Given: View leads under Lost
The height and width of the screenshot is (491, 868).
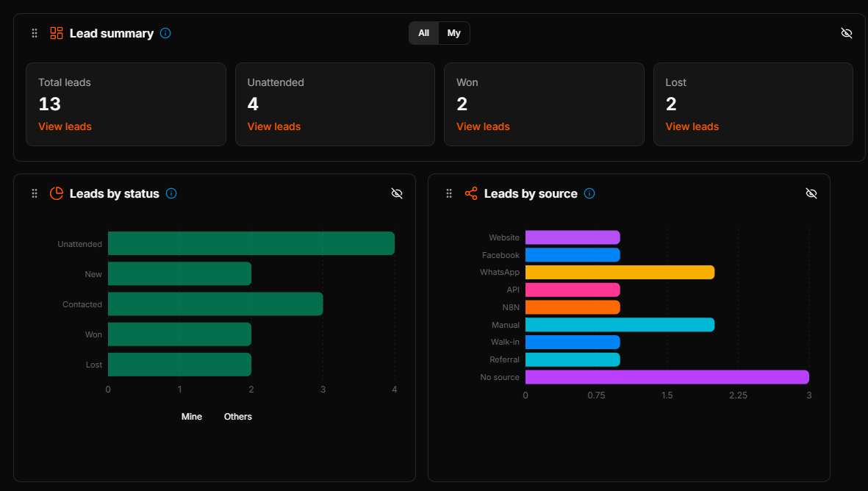Looking at the screenshot, I should pos(692,126).
